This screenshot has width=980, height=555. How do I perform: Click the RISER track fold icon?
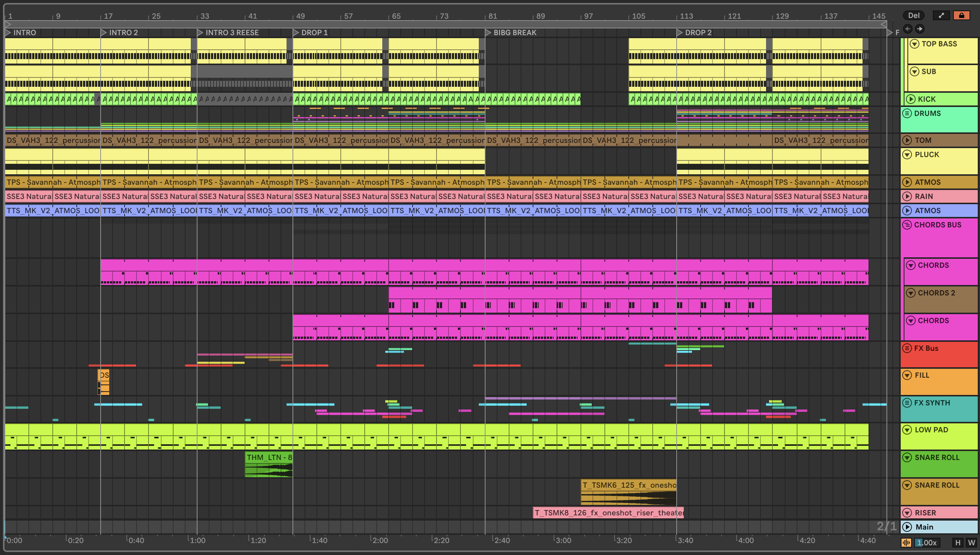pyautogui.click(x=907, y=513)
